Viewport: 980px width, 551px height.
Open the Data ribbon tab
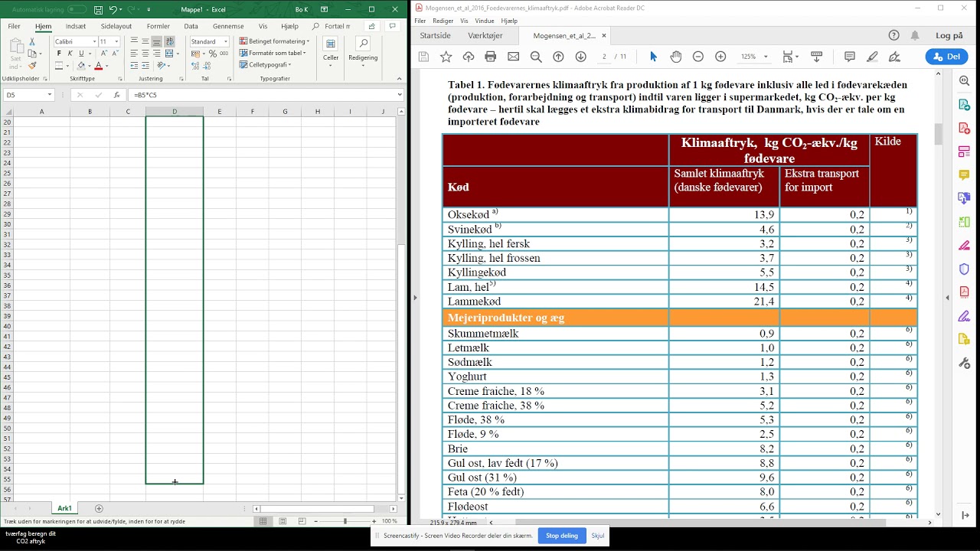click(x=191, y=26)
